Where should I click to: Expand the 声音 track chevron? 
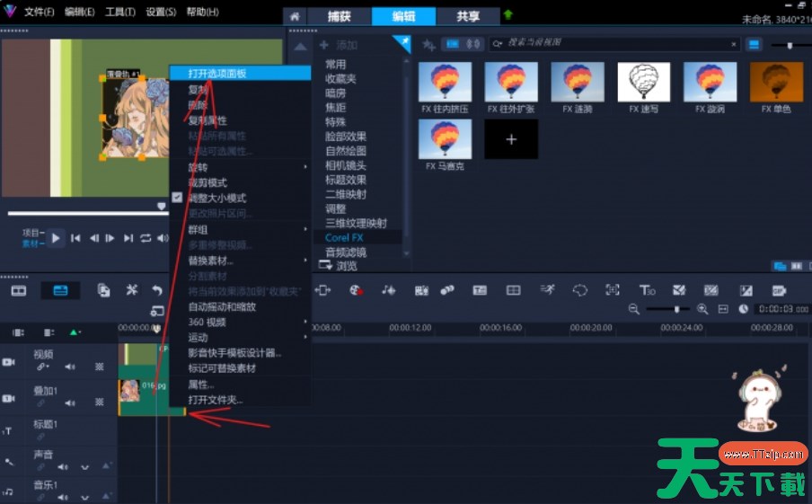point(85,468)
